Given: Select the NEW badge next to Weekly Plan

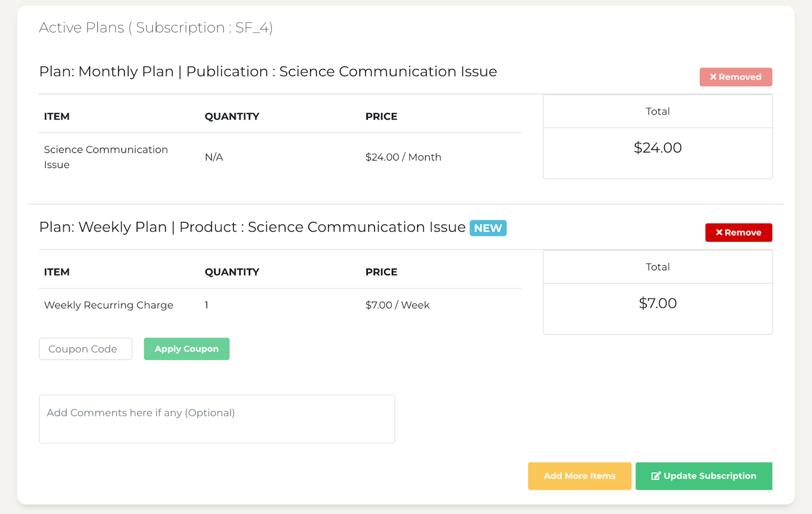Looking at the screenshot, I should pyautogui.click(x=488, y=228).
